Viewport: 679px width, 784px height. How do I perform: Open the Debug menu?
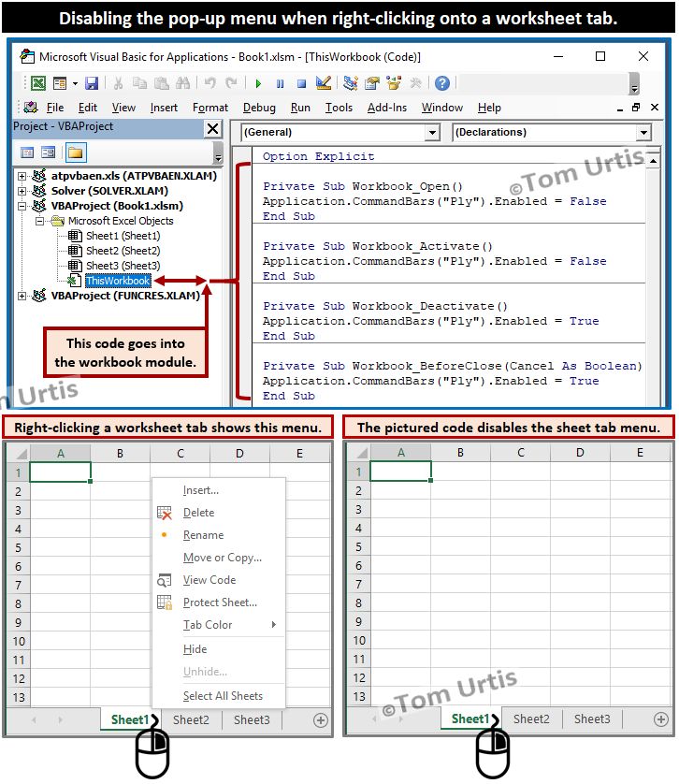coord(259,108)
